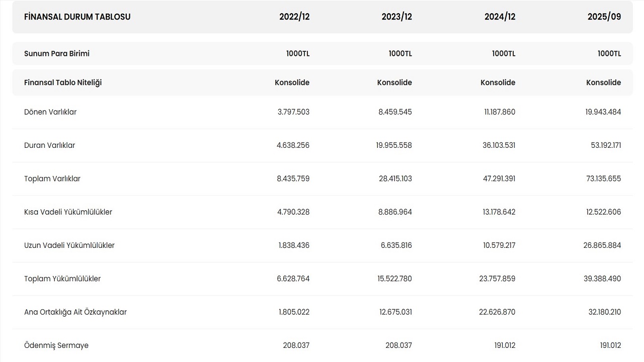The width and height of the screenshot is (644, 362).
Task: Click the 2024/12 period column header
Action: [500, 17]
